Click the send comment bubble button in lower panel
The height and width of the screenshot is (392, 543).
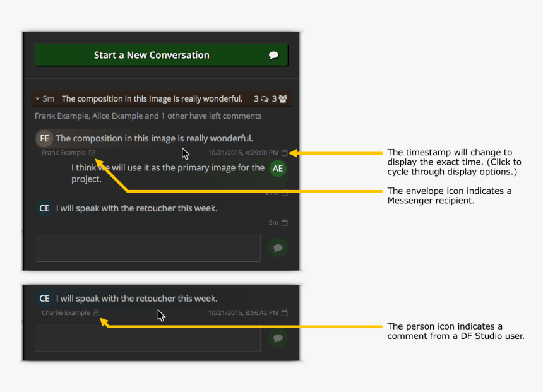(278, 338)
